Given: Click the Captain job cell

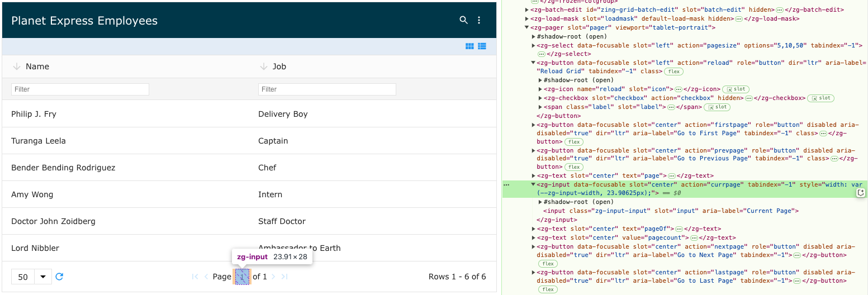Looking at the screenshot, I should click(373, 141).
